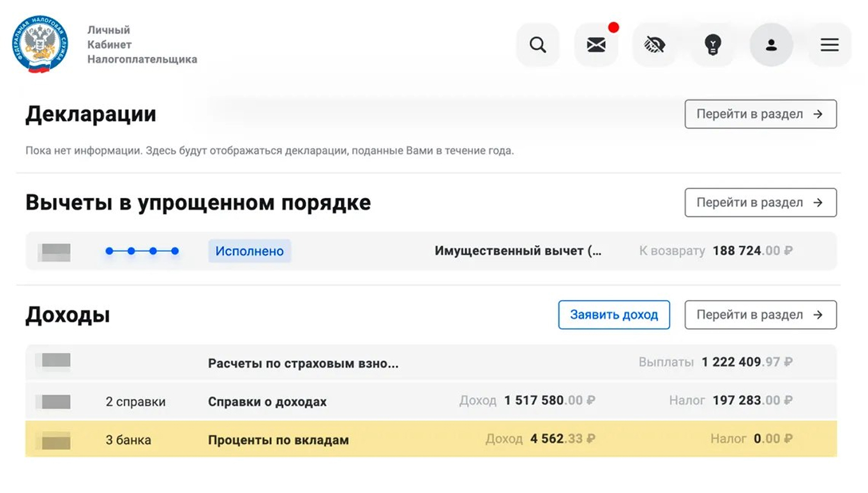Image resolution: width=868 pixels, height=493 pixels.
Task: Click the refund amount 188 724.00 ₽
Action: click(753, 251)
